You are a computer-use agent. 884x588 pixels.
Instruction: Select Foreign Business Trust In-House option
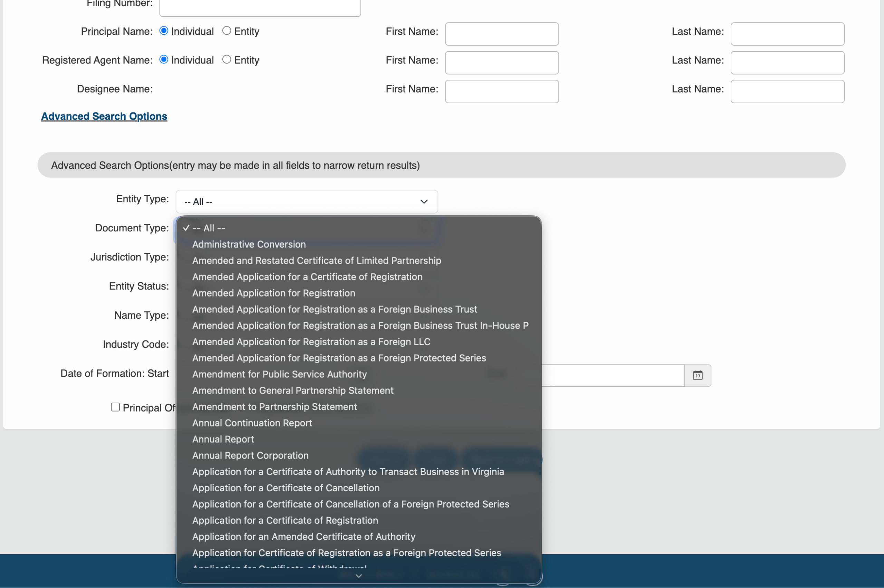coord(358,326)
